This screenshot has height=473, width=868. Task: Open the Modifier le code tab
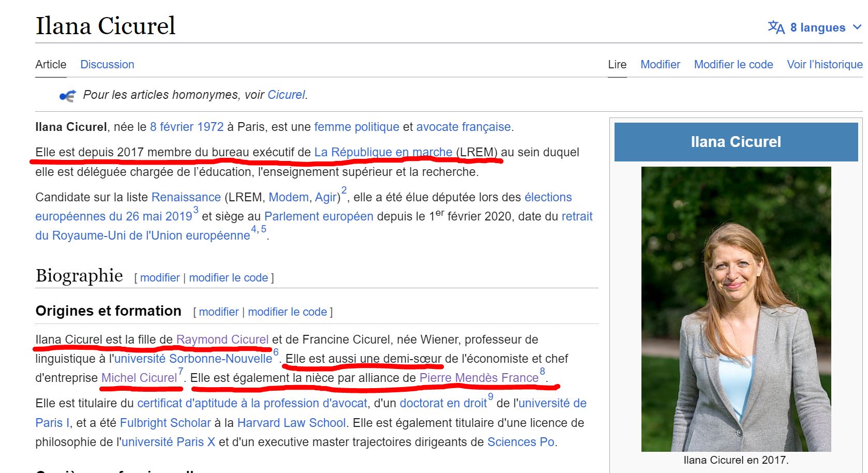click(733, 65)
